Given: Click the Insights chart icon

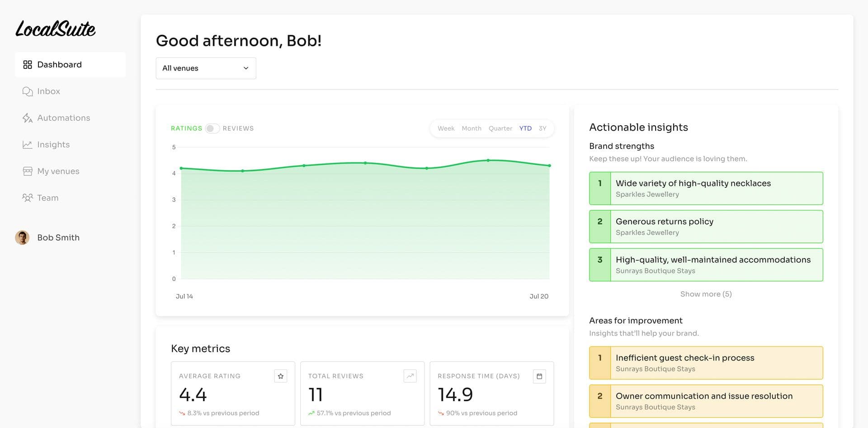Looking at the screenshot, I should (x=28, y=145).
